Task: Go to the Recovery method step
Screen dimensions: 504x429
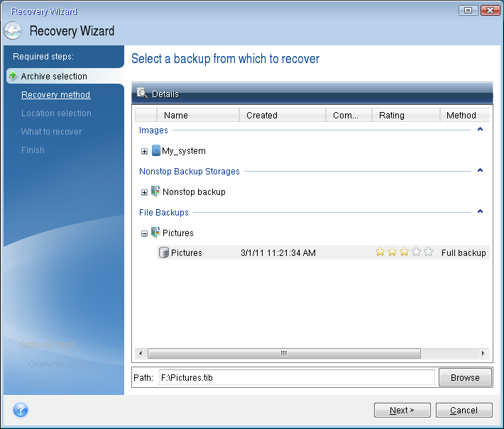Action: click(55, 95)
